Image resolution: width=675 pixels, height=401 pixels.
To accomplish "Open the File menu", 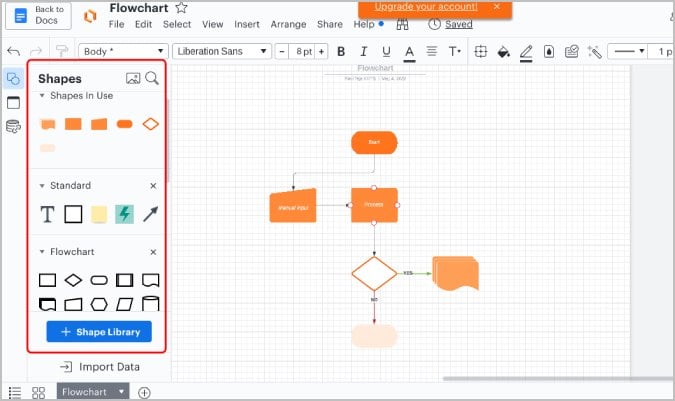I will click(116, 25).
